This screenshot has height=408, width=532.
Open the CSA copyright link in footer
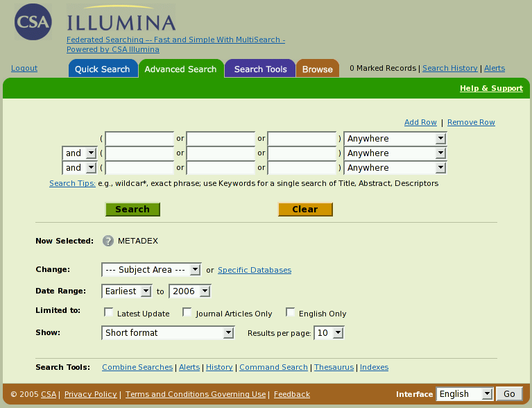click(49, 394)
